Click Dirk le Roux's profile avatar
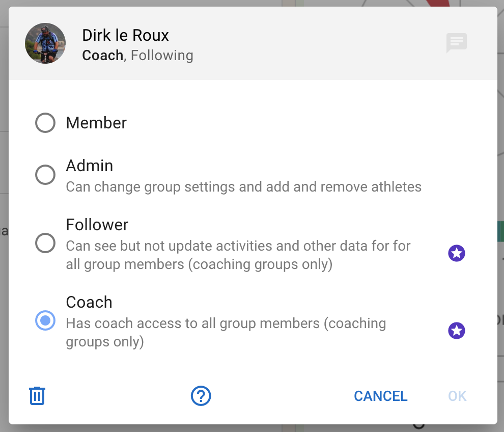The width and height of the screenshot is (504, 432). [45, 43]
